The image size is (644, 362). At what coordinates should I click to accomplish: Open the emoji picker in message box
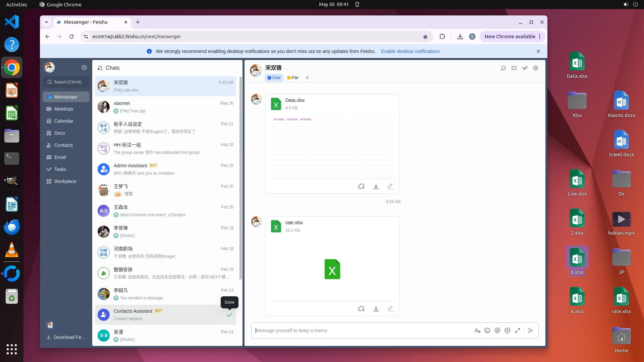487,330
